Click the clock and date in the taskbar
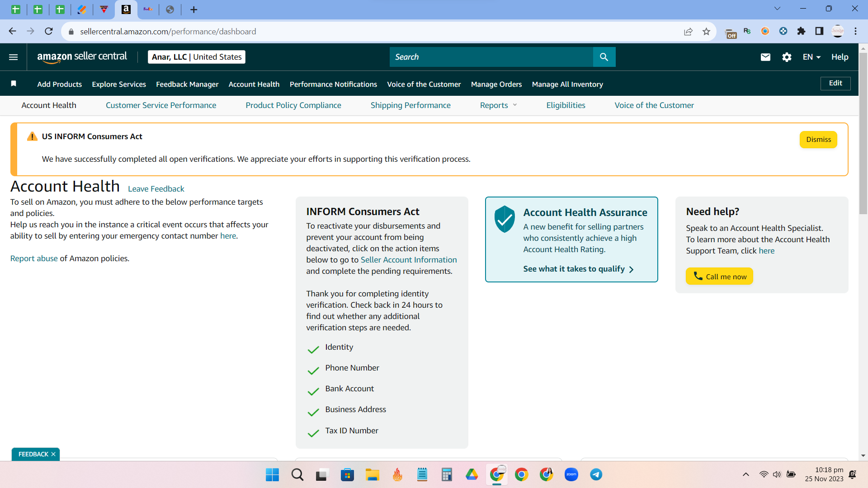 coord(824,474)
